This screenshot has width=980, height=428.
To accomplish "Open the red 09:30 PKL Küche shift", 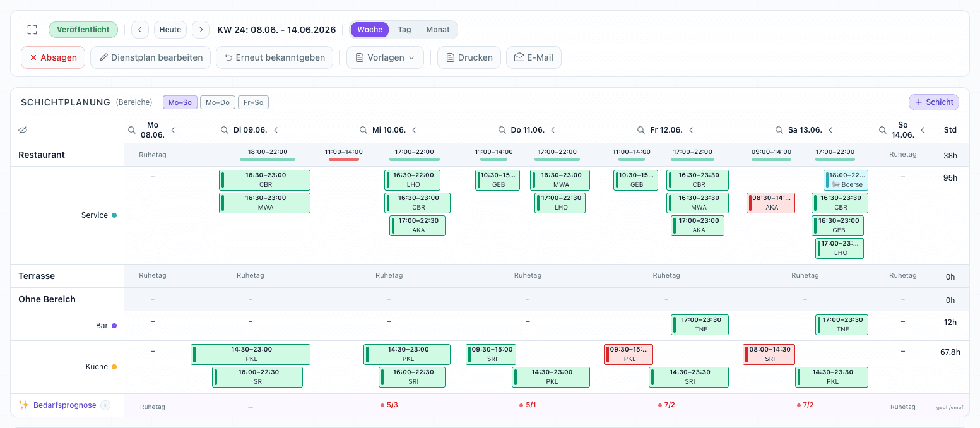I will (x=629, y=354).
